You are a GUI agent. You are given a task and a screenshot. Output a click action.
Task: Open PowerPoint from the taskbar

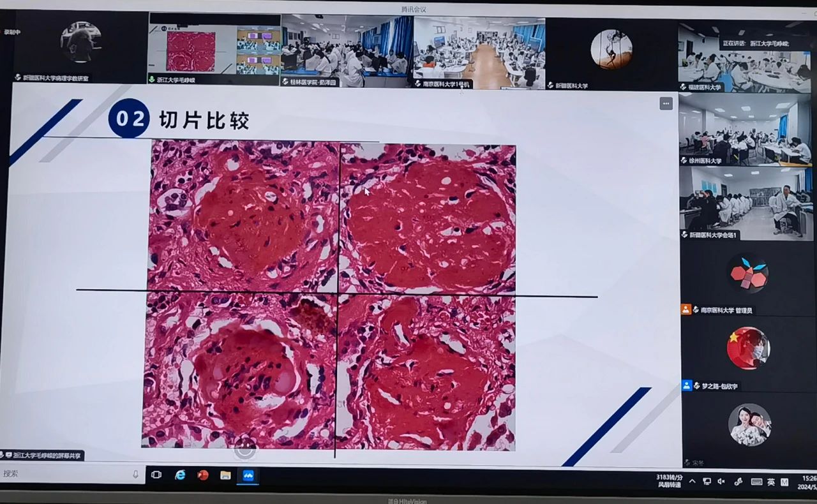[x=203, y=475]
